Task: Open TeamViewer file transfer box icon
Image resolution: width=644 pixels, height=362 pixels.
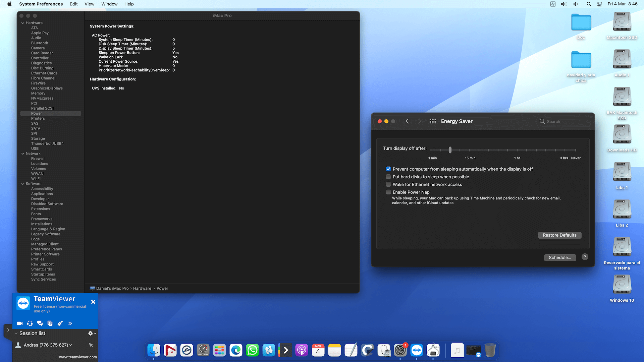Action: pyautogui.click(x=50, y=323)
